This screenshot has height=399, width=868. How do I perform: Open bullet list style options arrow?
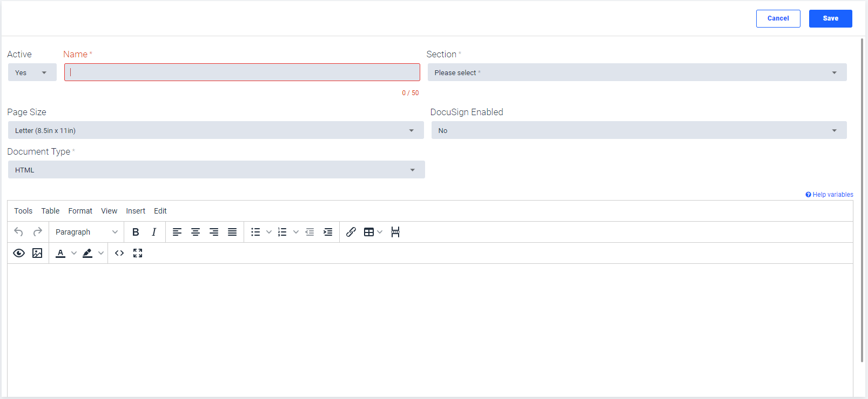tap(269, 232)
